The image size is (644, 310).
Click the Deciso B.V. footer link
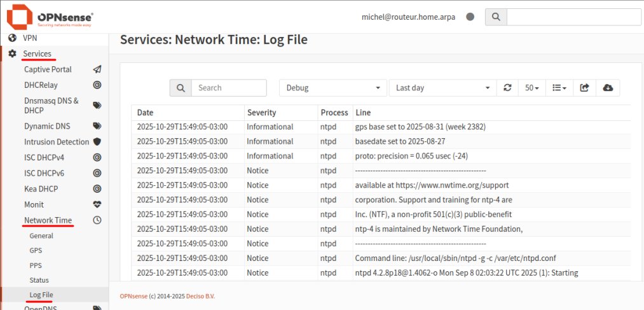(x=193, y=296)
